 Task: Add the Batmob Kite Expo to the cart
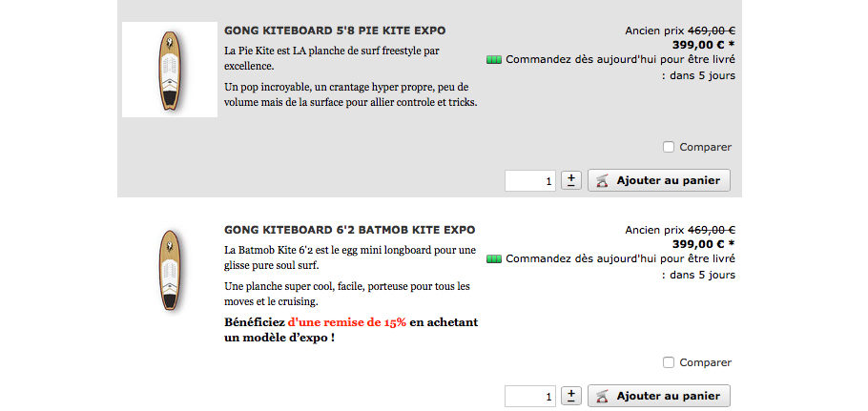tap(659, 396)
